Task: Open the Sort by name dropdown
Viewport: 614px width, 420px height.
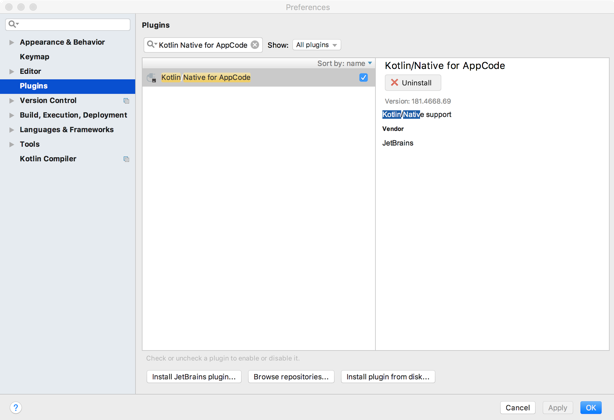Action: pyautogui.click(x=344, y=63)
